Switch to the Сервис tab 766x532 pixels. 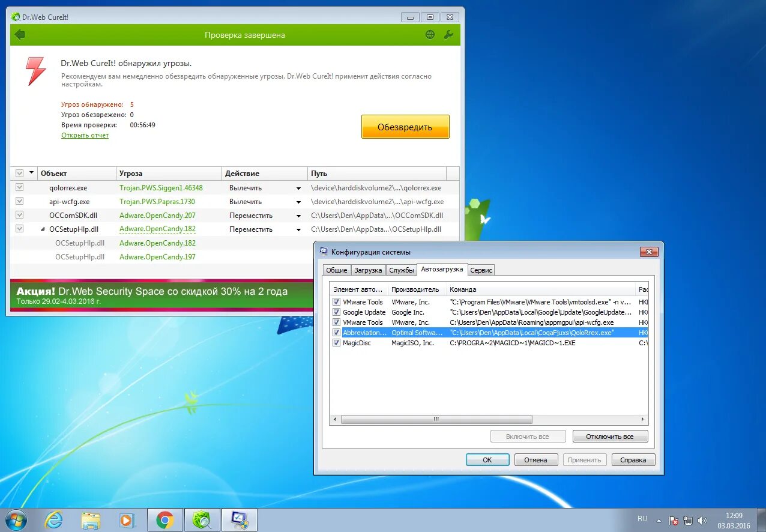coord(481,270)
